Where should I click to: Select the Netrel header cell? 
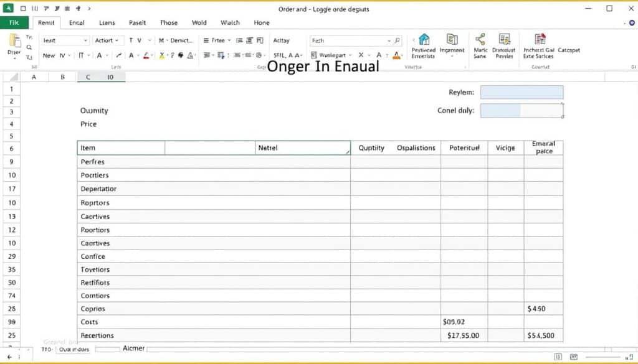click(302, 148)
